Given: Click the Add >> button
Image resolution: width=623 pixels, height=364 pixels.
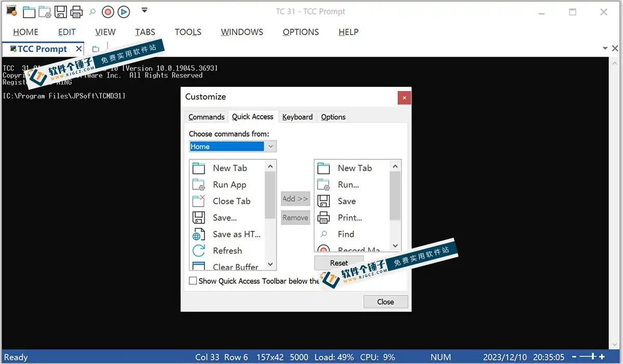Looking at the screenshot, I should click(x=295, y=199).
